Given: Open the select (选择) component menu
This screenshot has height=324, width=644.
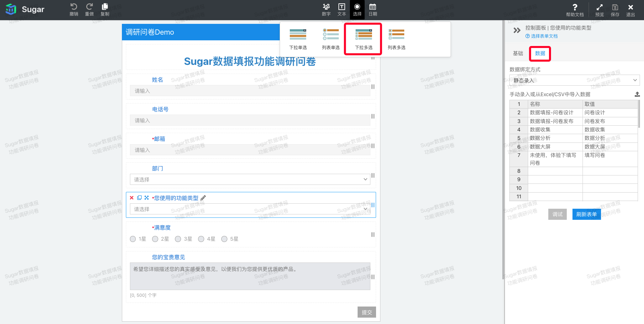Looking at the screenshot, I should (357, 10).
